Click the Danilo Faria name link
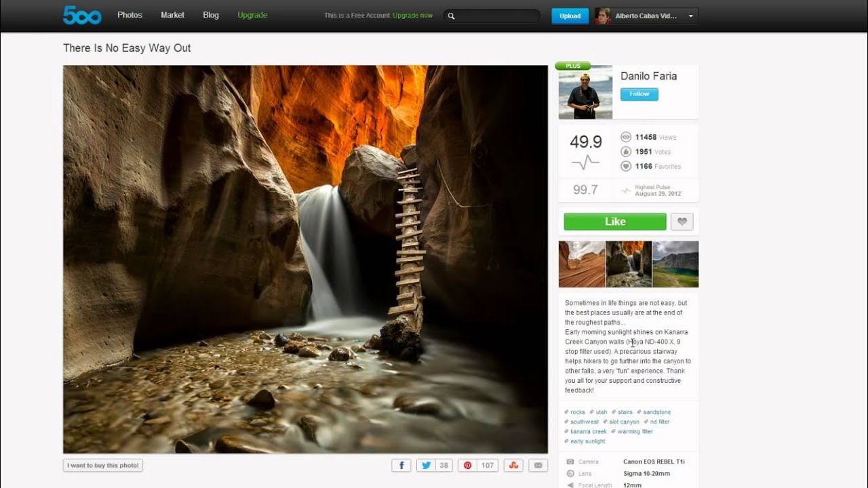 pyautogui.click(x=648, y=76)
